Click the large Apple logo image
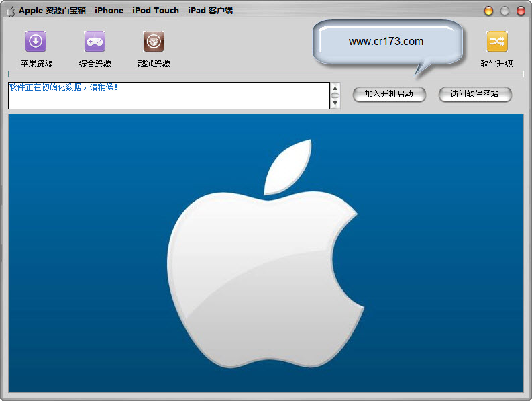 point(266,253)
